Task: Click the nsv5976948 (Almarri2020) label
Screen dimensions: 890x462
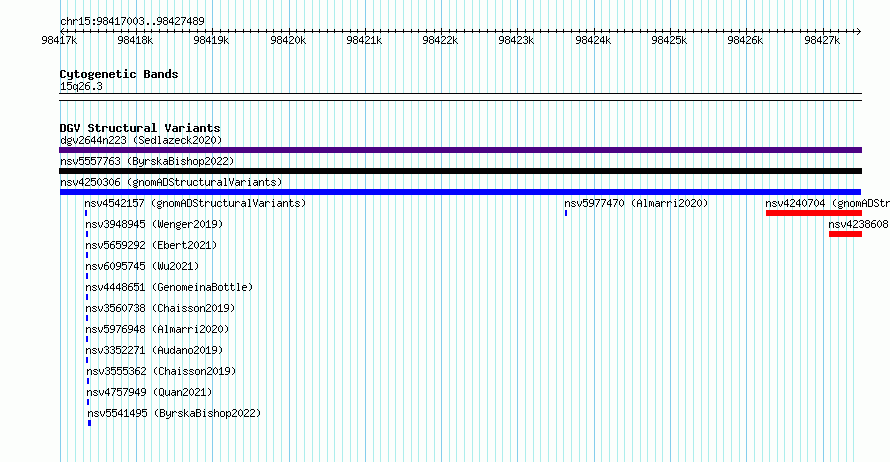Action: [157, 329]
